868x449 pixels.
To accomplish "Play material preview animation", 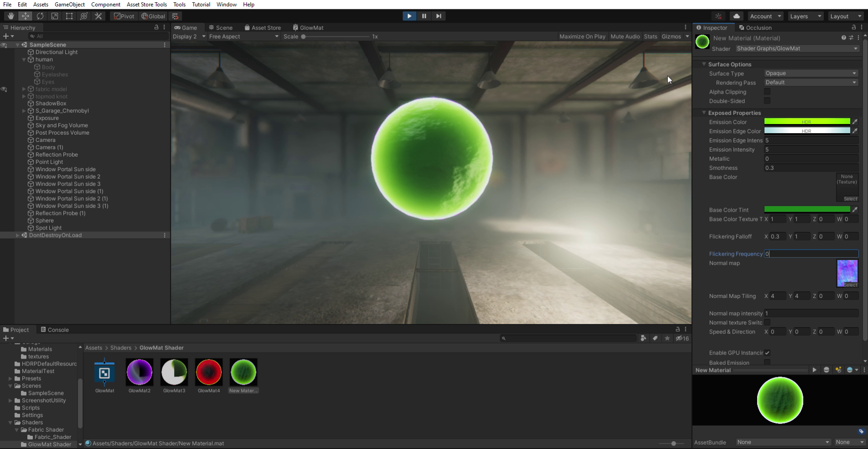I will point(814,370).
